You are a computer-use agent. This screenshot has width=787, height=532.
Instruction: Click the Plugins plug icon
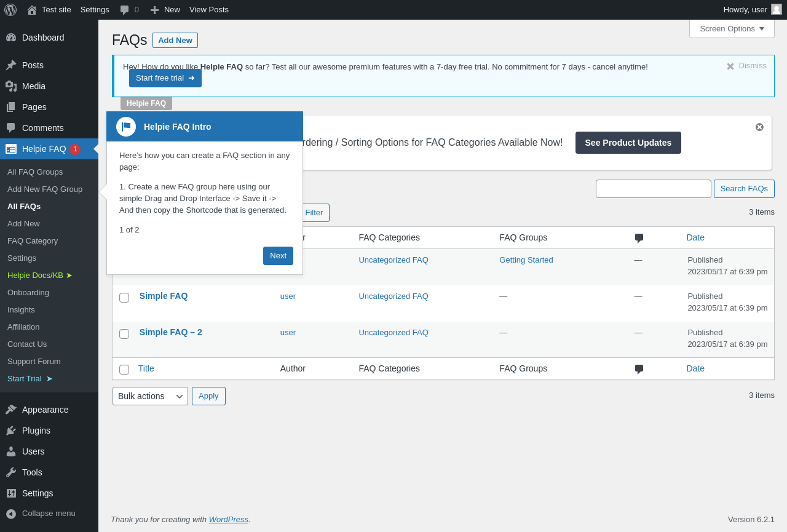(x=11, y=431)
